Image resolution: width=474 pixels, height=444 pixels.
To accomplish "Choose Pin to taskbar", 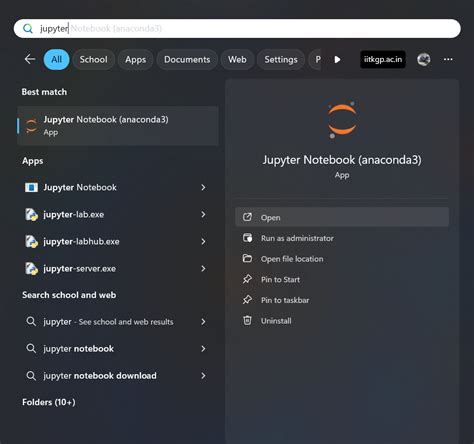I will click(342, 300).
